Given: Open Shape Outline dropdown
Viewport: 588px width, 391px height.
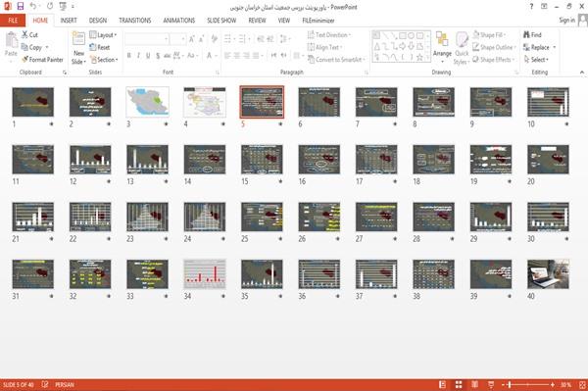Looking at the screenshot, I should pos(494,47).
